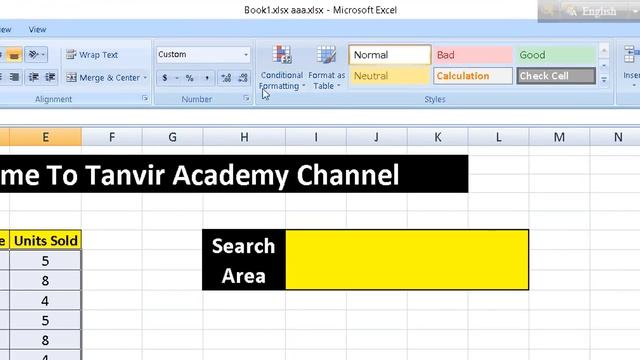Select column E header
The height and width of the screenshot is (360, 640).
click(x=45, y=137)
